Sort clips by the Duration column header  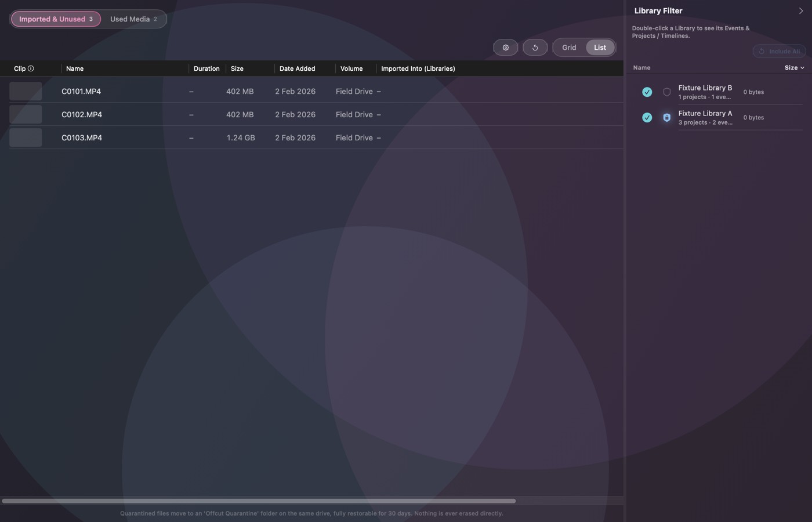pyautogui.click(x=206, y=68)
